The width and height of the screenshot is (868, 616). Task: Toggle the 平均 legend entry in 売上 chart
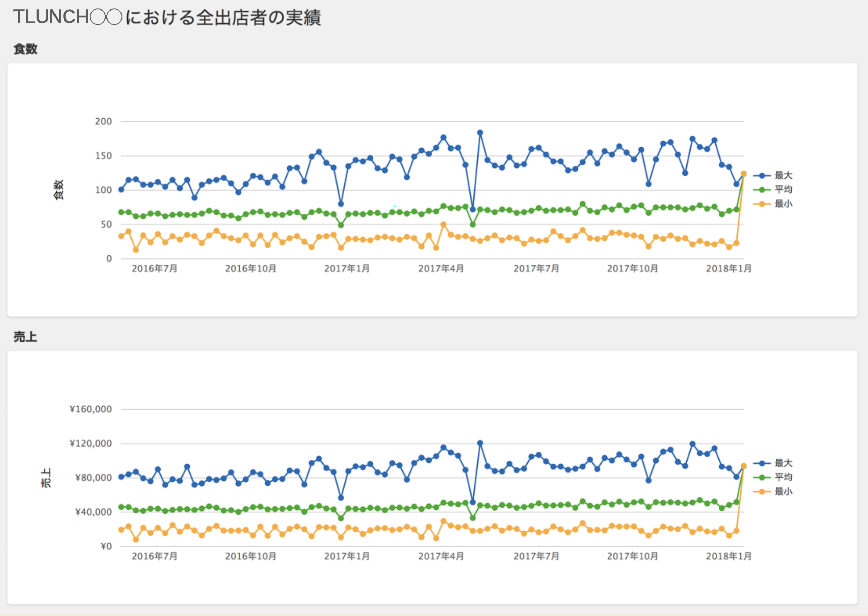pyautogui.click(x=773, y=477)
